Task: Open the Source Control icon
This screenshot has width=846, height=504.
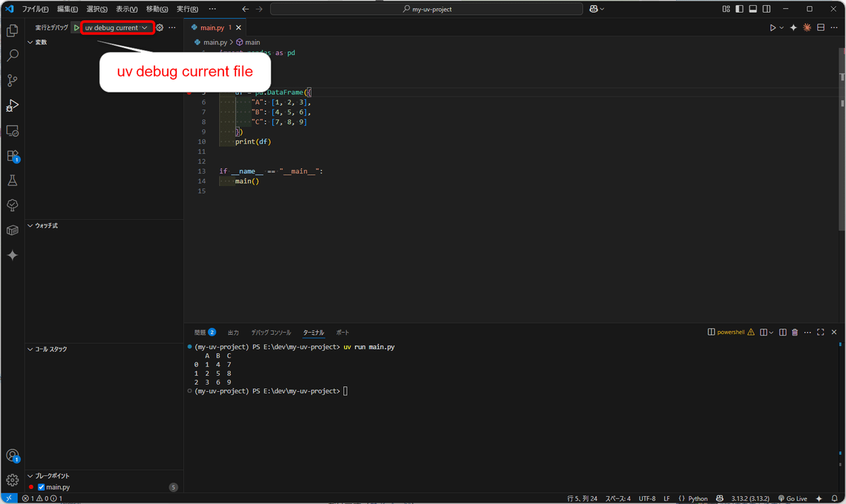Action: coord(12,80)
